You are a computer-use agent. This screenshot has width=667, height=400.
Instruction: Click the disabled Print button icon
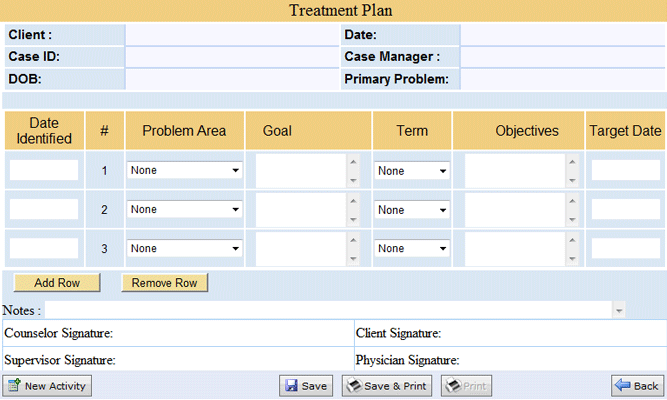click(452, 386)
